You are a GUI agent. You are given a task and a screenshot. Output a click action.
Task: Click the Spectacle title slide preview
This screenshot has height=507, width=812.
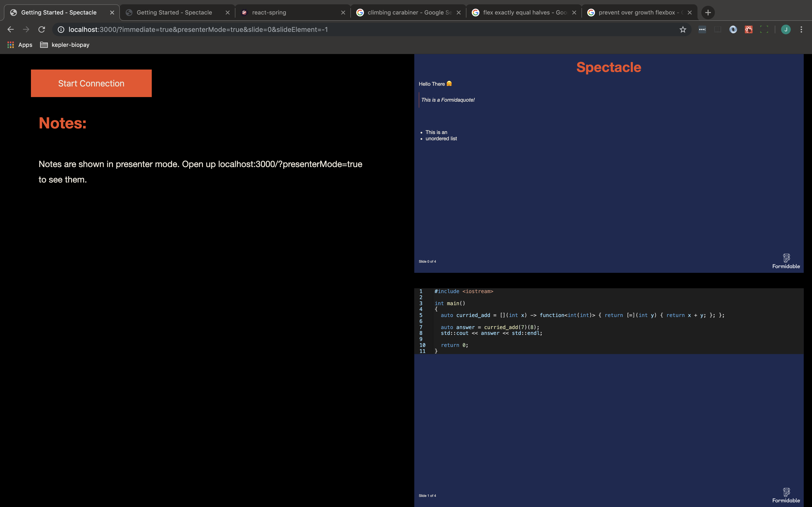[608, 163]
